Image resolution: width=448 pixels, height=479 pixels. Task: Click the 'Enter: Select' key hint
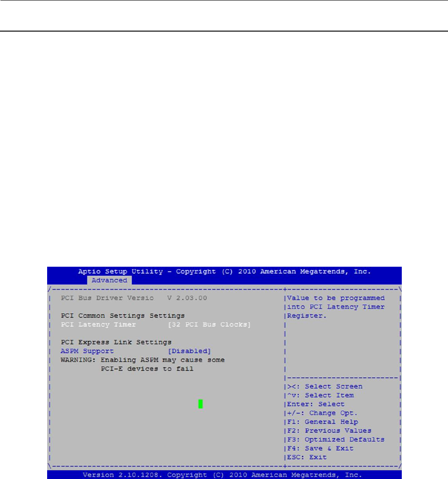(x=316, y=404)
